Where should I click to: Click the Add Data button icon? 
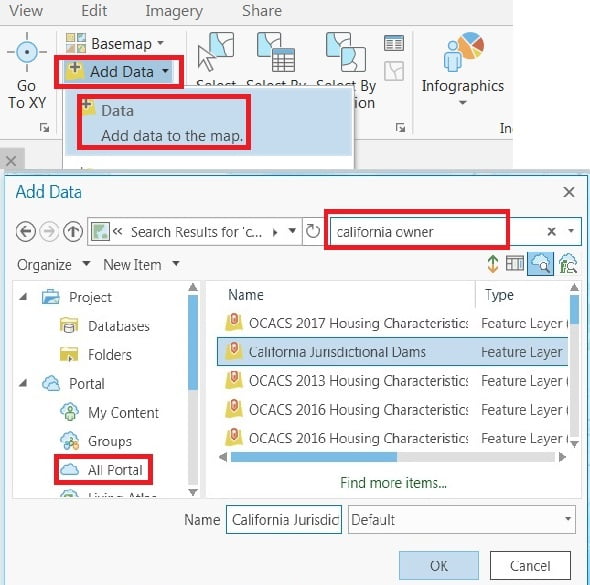[x=74, y=70]
